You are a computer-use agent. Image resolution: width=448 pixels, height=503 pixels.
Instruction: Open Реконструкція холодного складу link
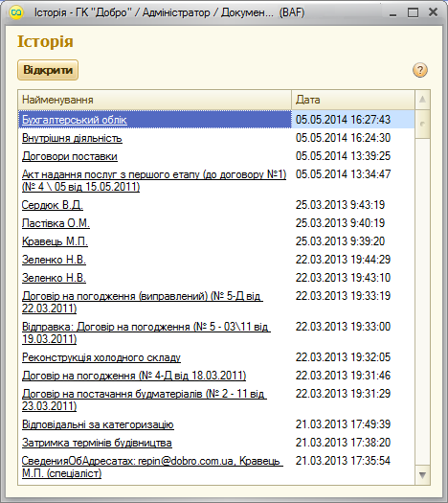pos(101,357)
